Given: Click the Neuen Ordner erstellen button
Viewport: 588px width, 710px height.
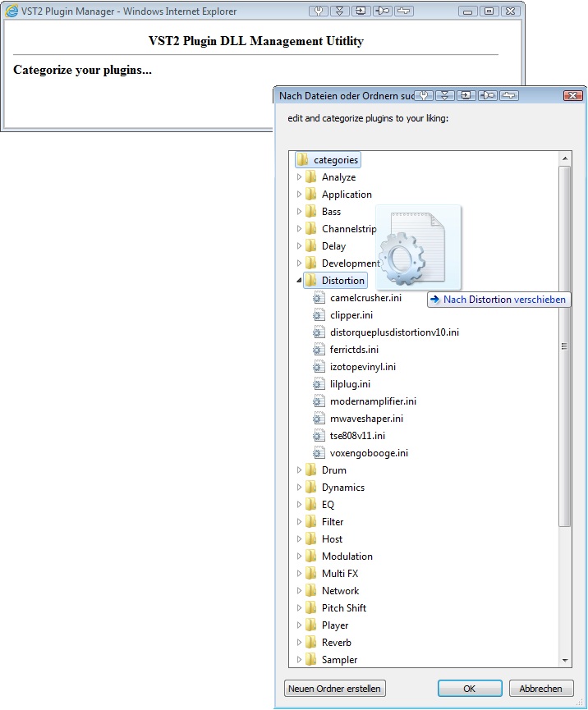Looking at the screenshot, I should (x=334, y=689).
